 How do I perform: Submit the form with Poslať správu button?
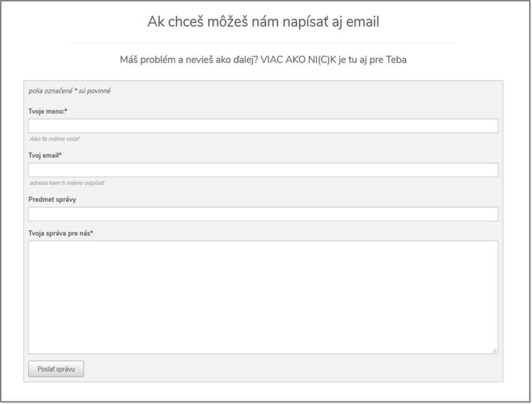tap(56, 369)
